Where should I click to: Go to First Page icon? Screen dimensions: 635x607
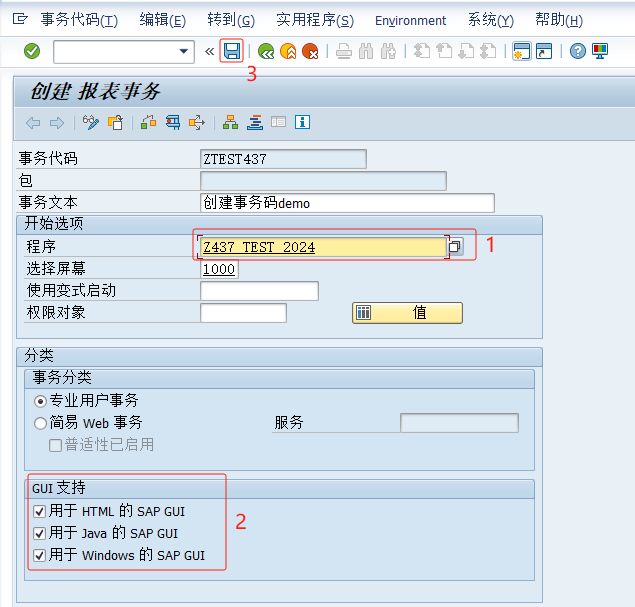tap(422, 51)
